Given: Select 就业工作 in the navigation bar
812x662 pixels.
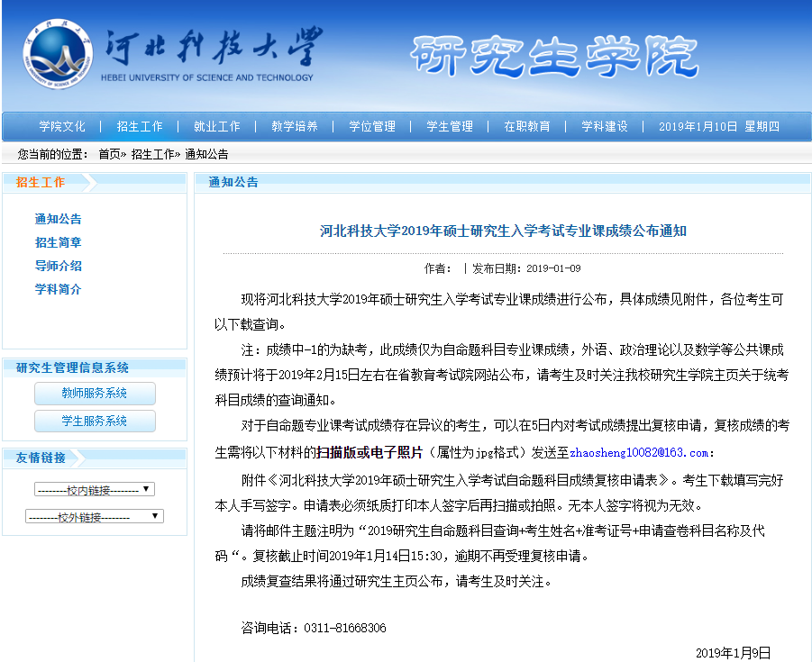Looking at the screenshot, I should coord(217,126).
